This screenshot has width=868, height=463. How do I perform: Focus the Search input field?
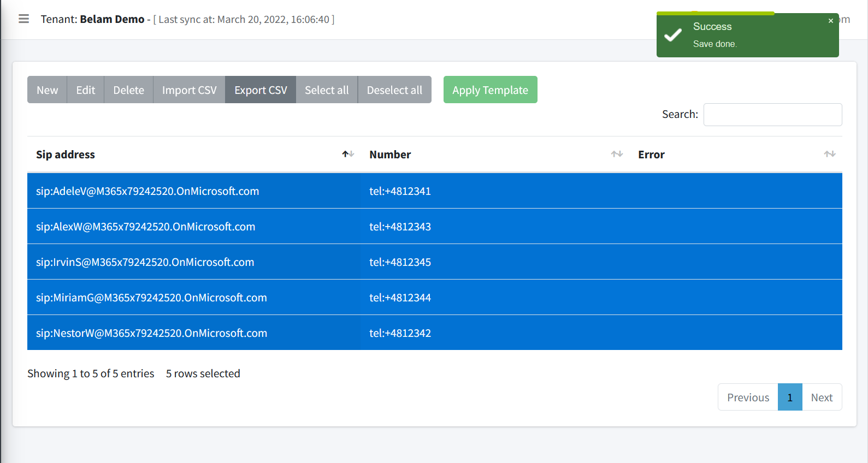pos(772,115)
